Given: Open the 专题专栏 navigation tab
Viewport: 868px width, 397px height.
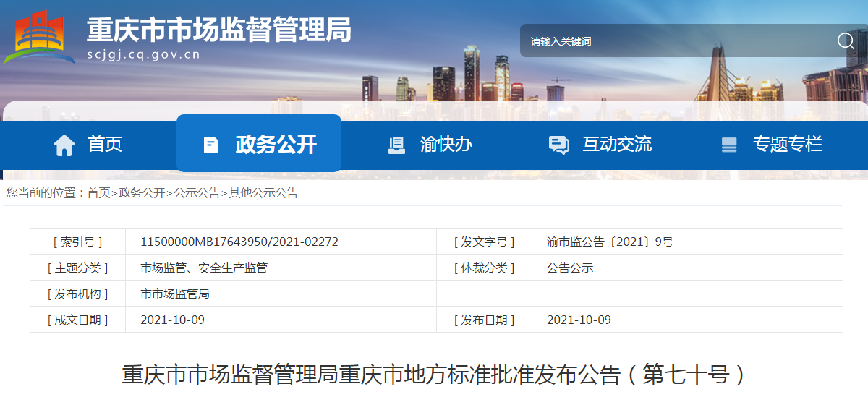Looking at the screenshot, I should [772, 145].
